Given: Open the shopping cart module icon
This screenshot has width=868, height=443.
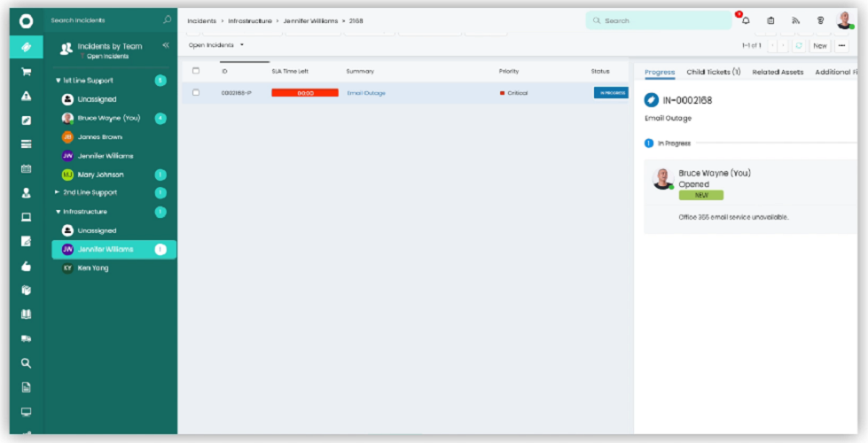Looking at the screenshot, I should tap(26, 72).
